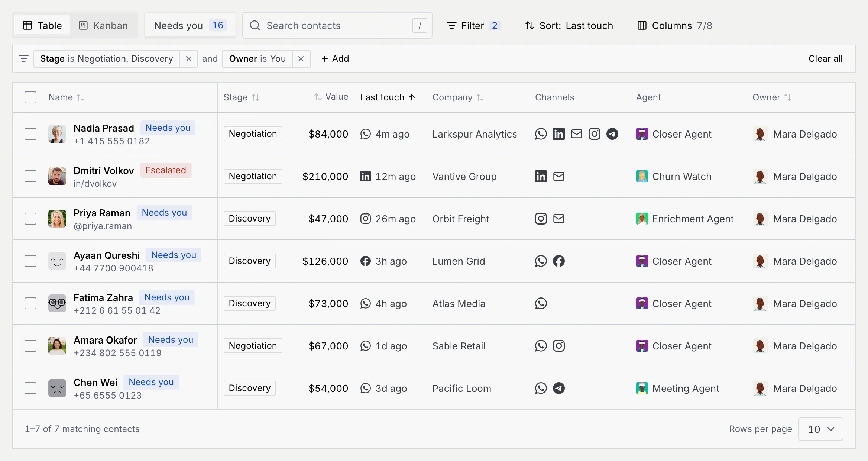Select the Nadia Prasad row checkbox

click(30, 134)
